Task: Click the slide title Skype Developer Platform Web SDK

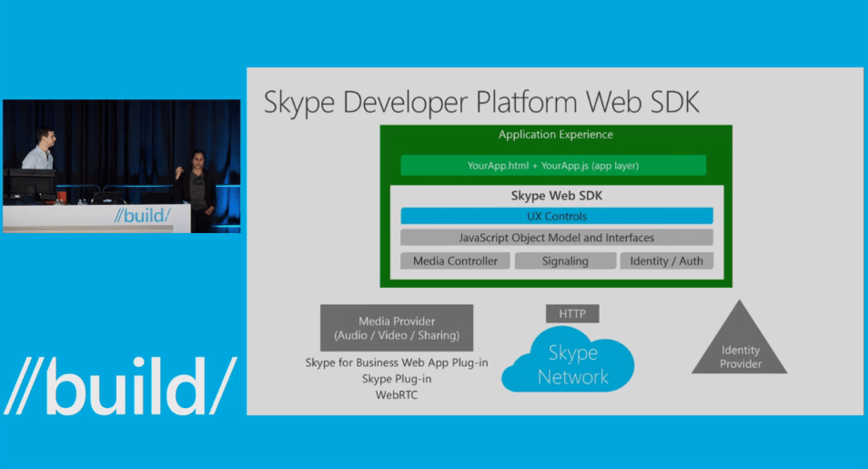Action: [x=481, y=103]
